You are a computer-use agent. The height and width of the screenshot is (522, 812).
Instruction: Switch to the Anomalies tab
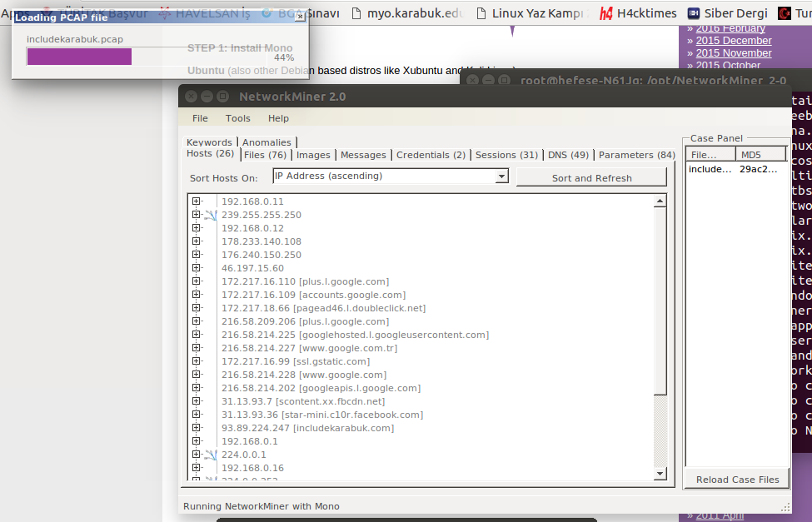[267, 142]
